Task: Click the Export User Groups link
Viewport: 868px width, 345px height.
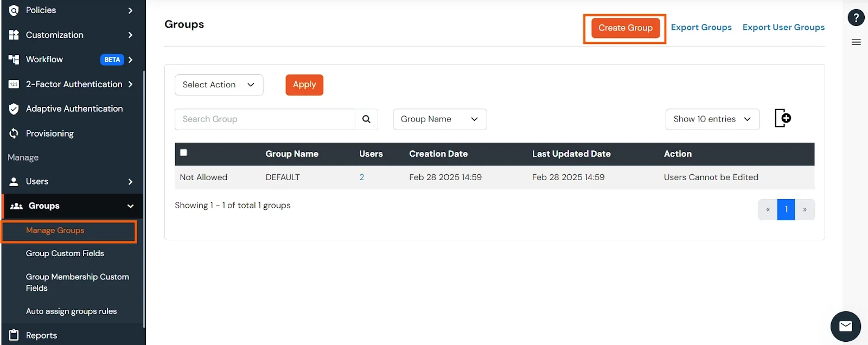Action: (x=783, y=27)
